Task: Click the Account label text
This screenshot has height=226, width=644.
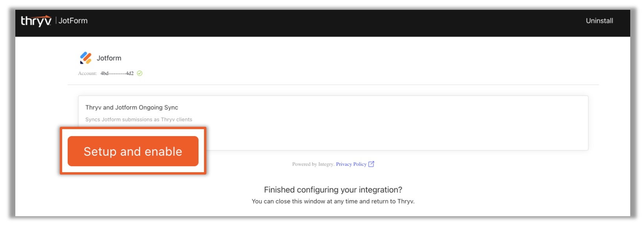Action: tap(87, 73)
